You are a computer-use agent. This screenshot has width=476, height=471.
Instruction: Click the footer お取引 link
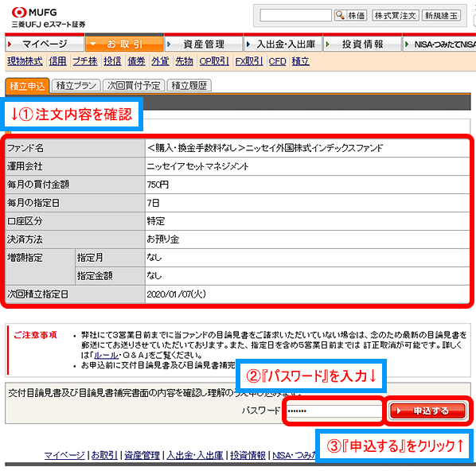click(x=104, y=455)
